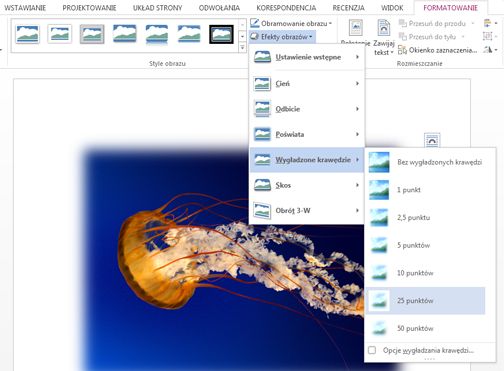The width and height of the screenshot is (504, 371).
Task: Open the Obrót 3-W submenu
Action: tap(306, 211)
